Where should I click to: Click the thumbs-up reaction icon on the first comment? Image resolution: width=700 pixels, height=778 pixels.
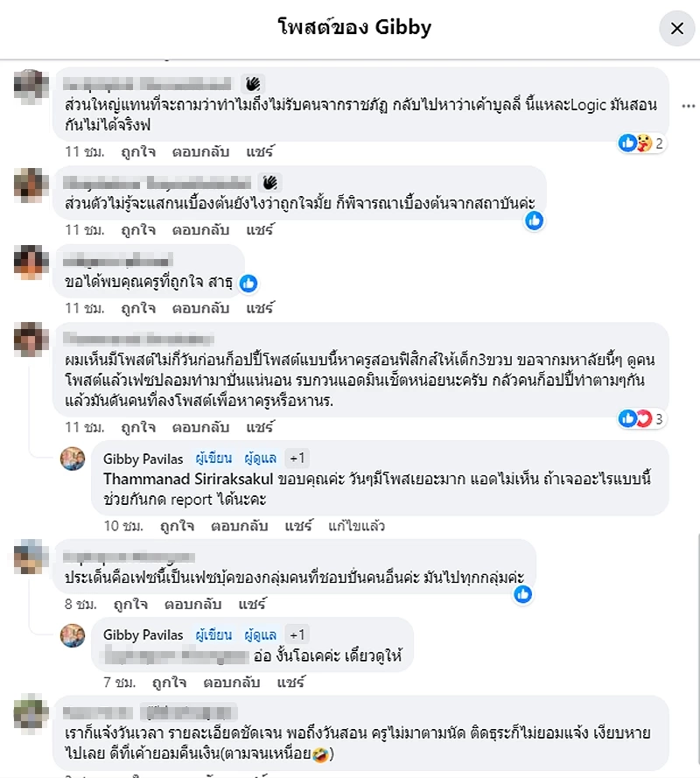(626, 143)
